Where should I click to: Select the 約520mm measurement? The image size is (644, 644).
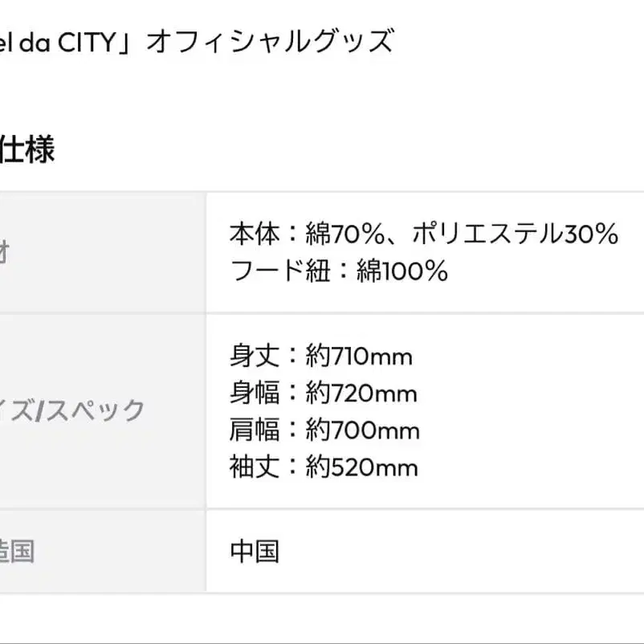[361, 467]
